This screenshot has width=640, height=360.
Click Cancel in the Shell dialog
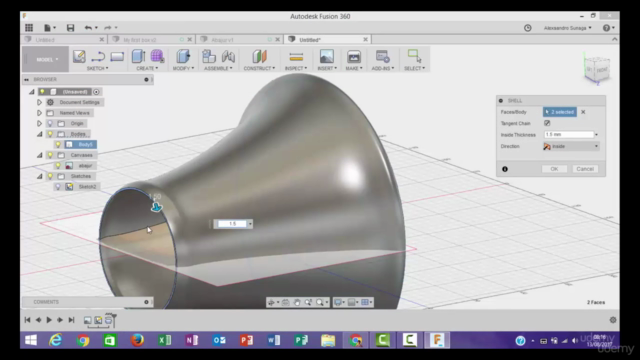(x=585, y=169)
